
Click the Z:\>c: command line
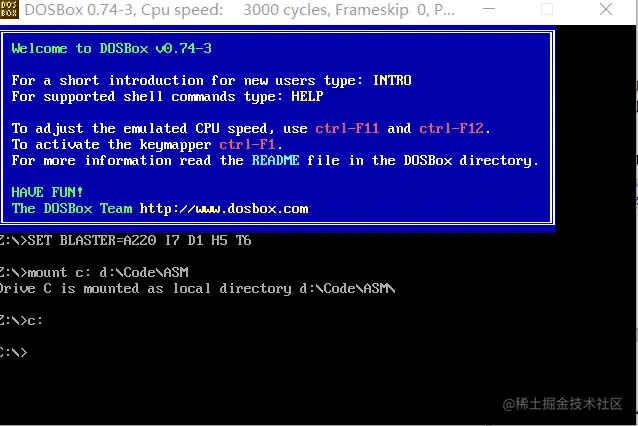coord(21,321)
